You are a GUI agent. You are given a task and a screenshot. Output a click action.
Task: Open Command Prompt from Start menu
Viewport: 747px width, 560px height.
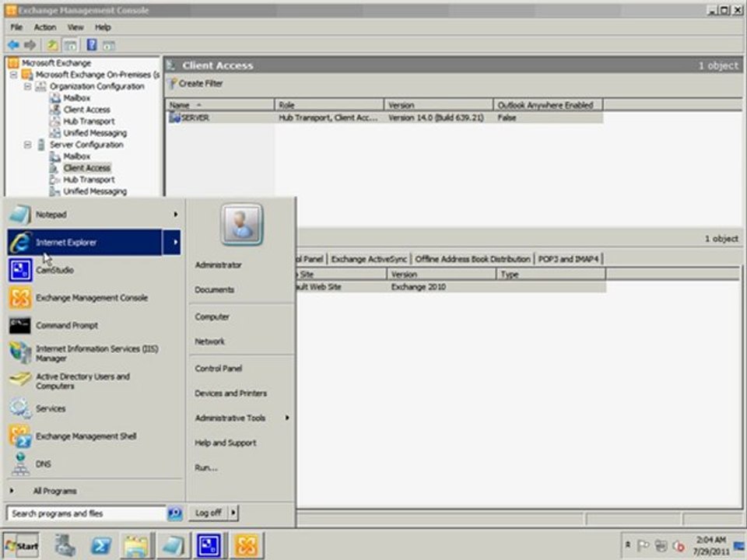[x=93, y=326]
